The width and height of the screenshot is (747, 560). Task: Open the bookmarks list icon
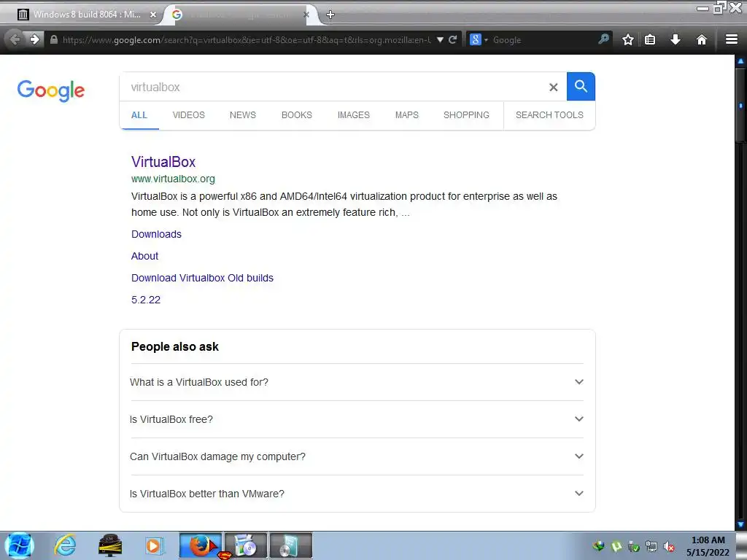pos(650,39)
